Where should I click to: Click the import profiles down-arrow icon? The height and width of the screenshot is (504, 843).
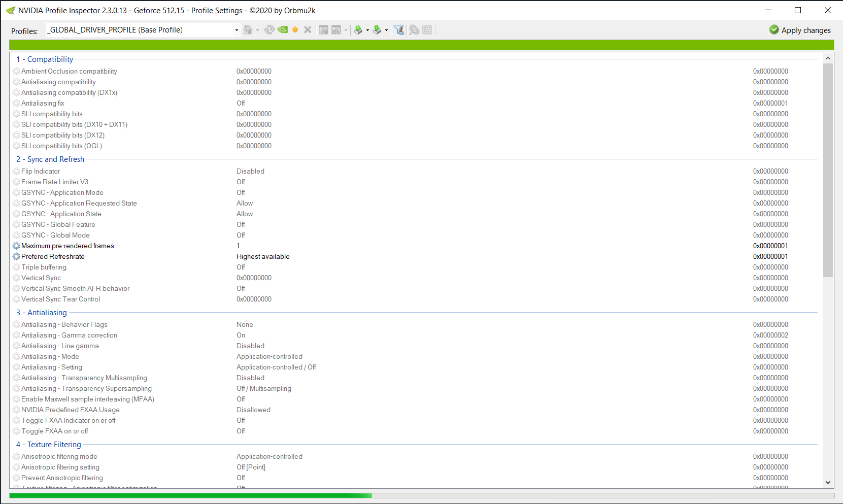point(377,30)
